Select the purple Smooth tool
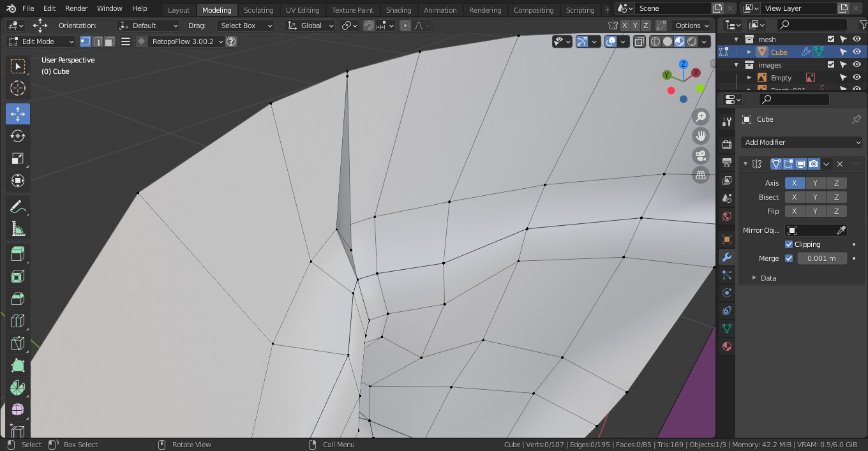 (x=18, y=410)
